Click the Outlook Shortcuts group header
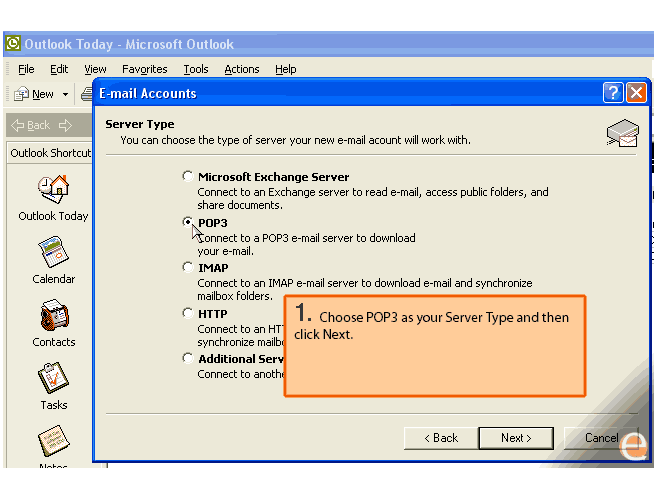Image resolution: width=657 pixels, height=500 pixels. click(49, 153)
